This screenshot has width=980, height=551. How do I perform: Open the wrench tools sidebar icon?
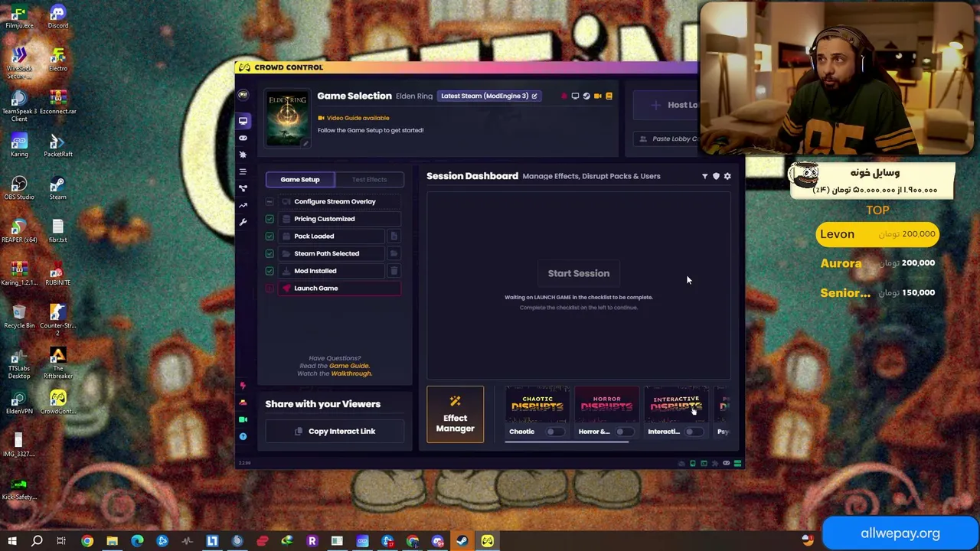pos(243,222)
